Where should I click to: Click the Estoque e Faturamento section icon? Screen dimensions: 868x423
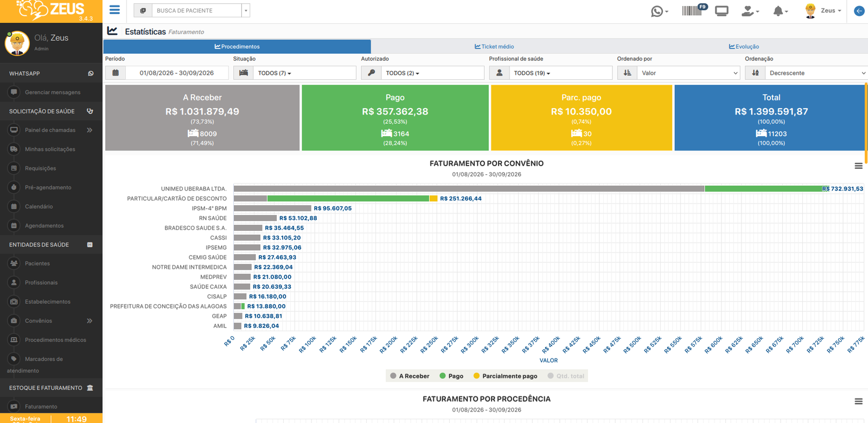pos(90,388)
